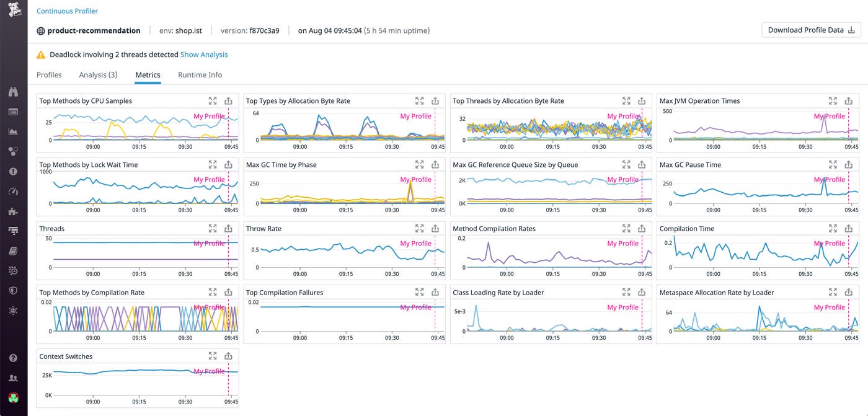Viewport: 868px width, 416px height.
Task: Switch to the Runtime Info tab
Action: point(200,74)
